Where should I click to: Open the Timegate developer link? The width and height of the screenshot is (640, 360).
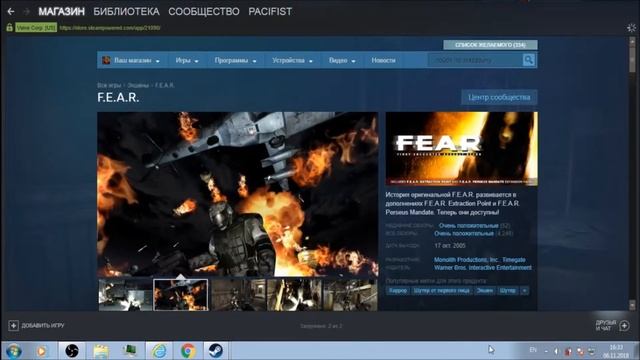point(513,260)
